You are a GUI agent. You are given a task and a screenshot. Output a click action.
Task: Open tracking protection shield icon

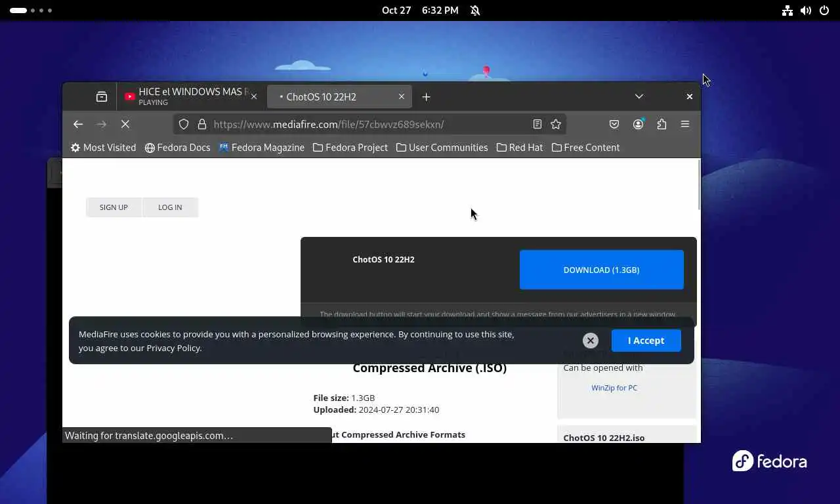tap(184, 124)
